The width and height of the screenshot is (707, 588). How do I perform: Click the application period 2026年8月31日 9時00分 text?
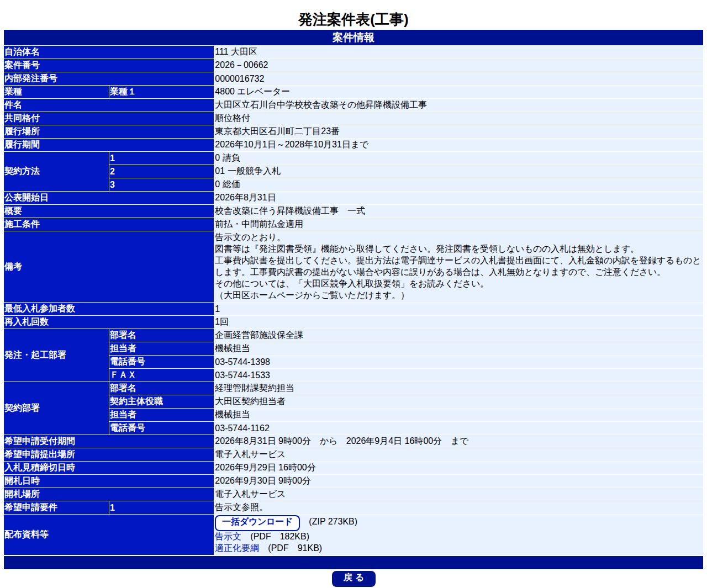263,441
